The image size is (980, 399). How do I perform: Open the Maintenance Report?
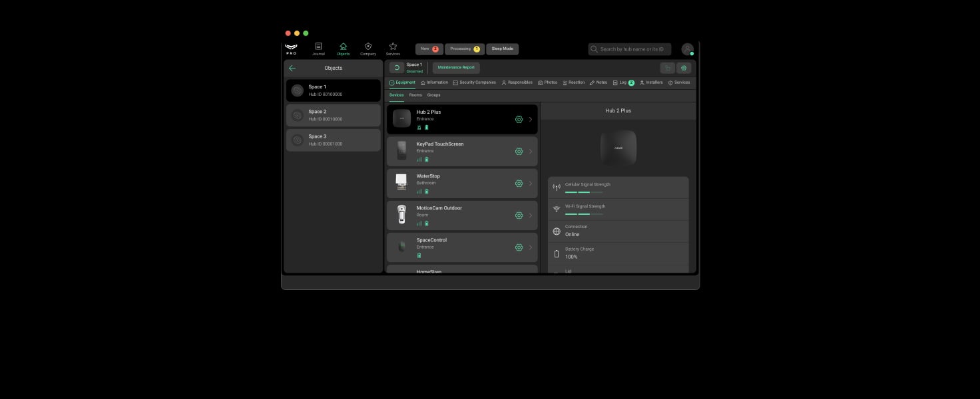pos(455,67)
